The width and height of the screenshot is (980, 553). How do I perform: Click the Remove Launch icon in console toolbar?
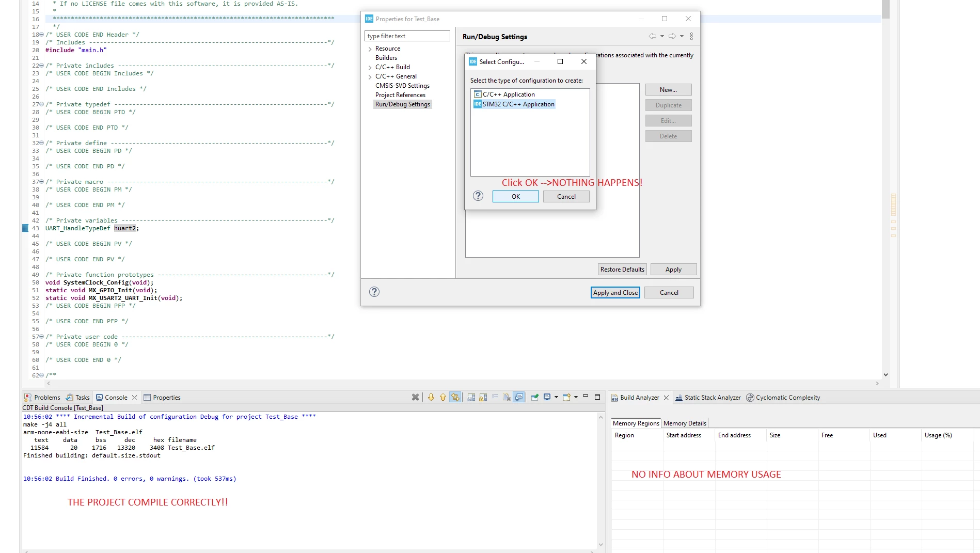click(415, 397)
